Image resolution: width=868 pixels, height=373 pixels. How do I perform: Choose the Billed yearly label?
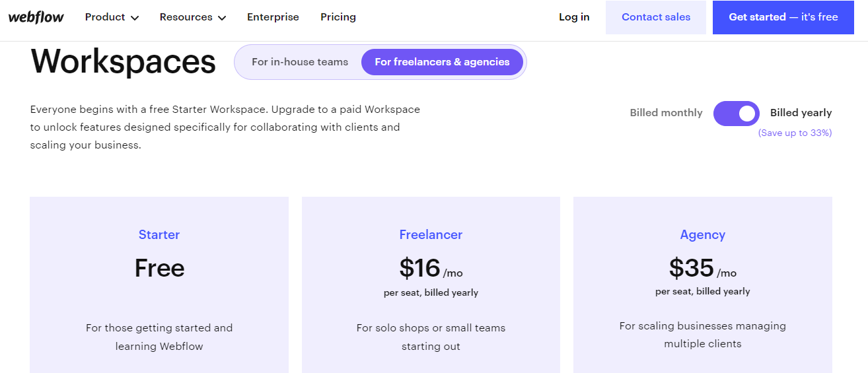(801, 113)
